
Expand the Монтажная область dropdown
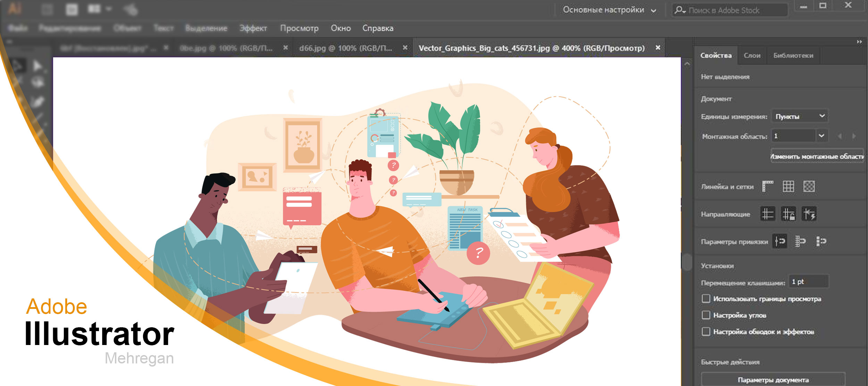click(x=821, y=135)
